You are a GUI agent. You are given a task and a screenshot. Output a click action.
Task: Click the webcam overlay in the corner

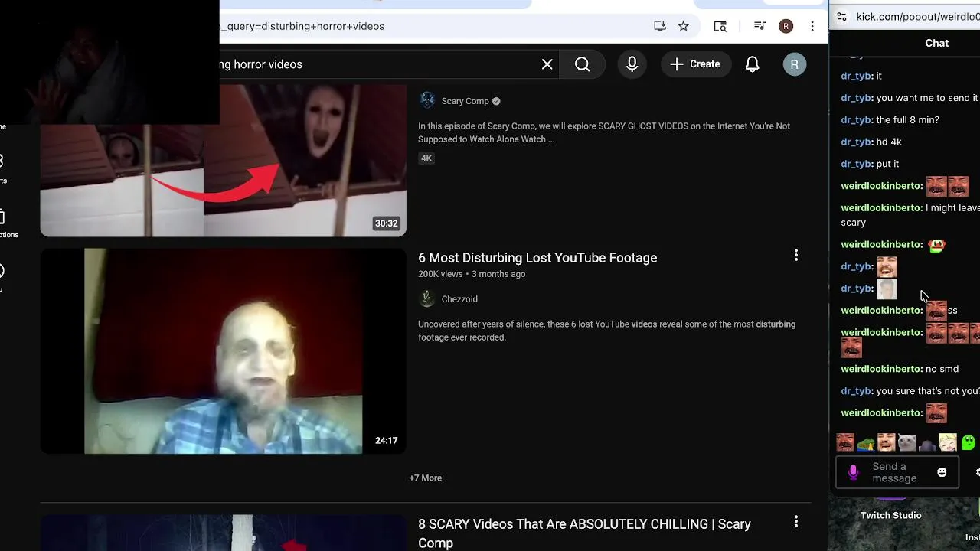[109, 62]
